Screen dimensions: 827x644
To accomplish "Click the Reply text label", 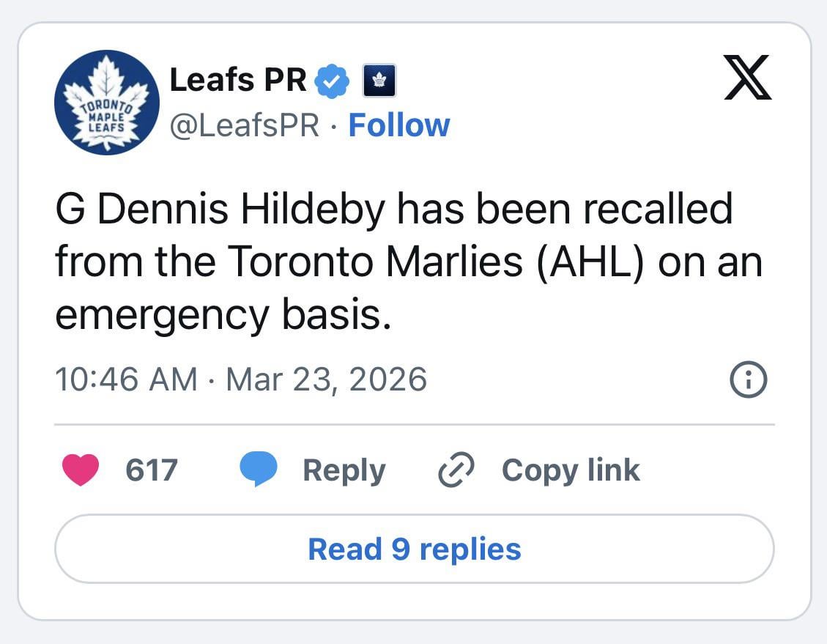I will click(x=344, y=470).
